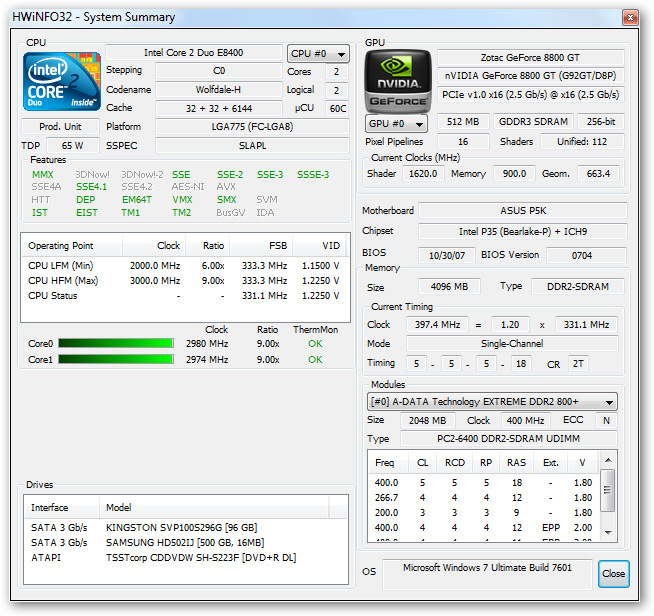The image size is (654, 616).
Task: Click the 65 W TDP value
Action: [73, 146]
